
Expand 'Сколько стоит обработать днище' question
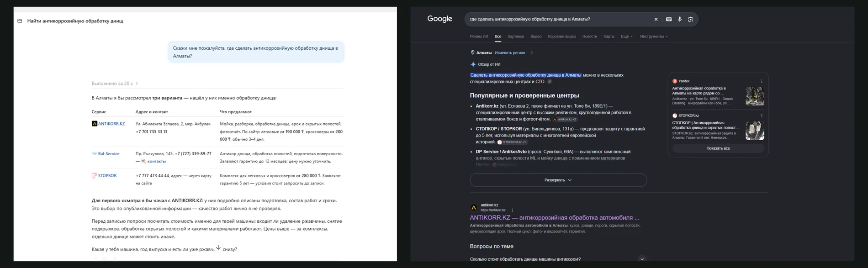coord(642,259)
